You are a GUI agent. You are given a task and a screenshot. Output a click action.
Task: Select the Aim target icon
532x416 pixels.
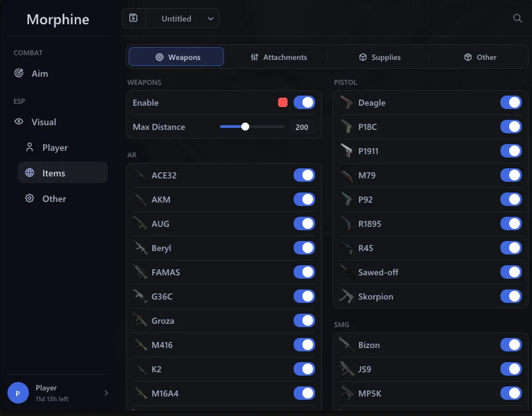[x=19, y=73]
